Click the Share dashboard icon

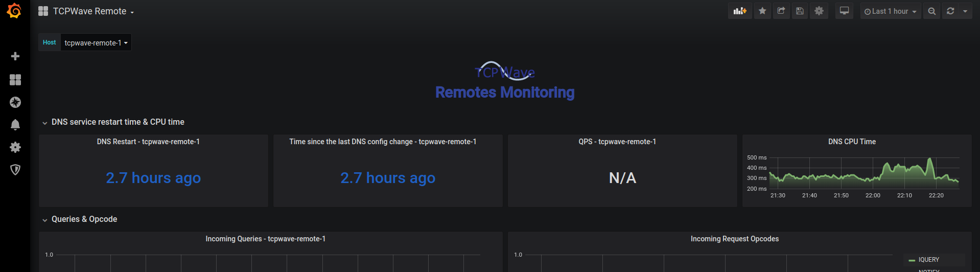tap(781, 11)
